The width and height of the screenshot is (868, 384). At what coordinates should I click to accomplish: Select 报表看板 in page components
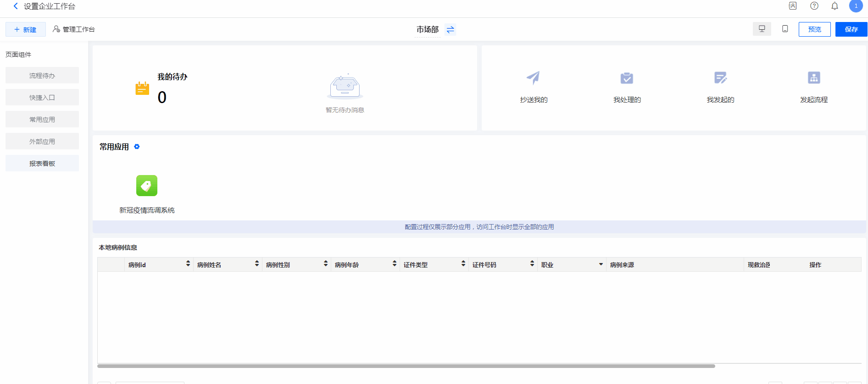[x=42, y=164]
